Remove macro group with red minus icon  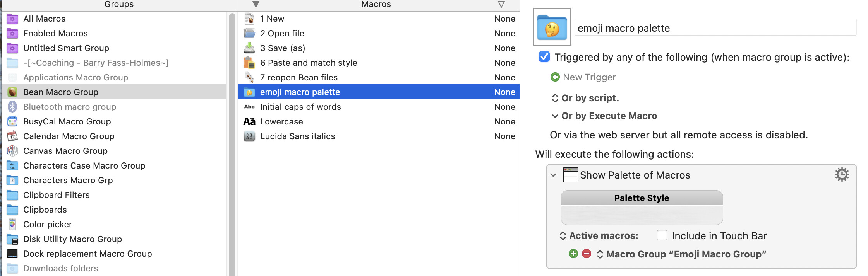click(587, 254)
